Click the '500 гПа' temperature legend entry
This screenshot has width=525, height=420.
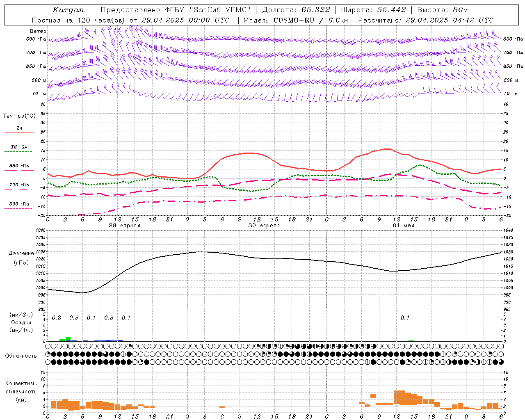tap(19, 204)
